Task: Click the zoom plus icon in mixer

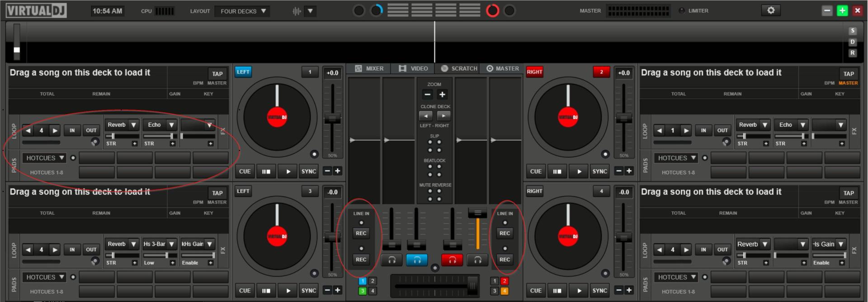Action: [x=442, y=95]
